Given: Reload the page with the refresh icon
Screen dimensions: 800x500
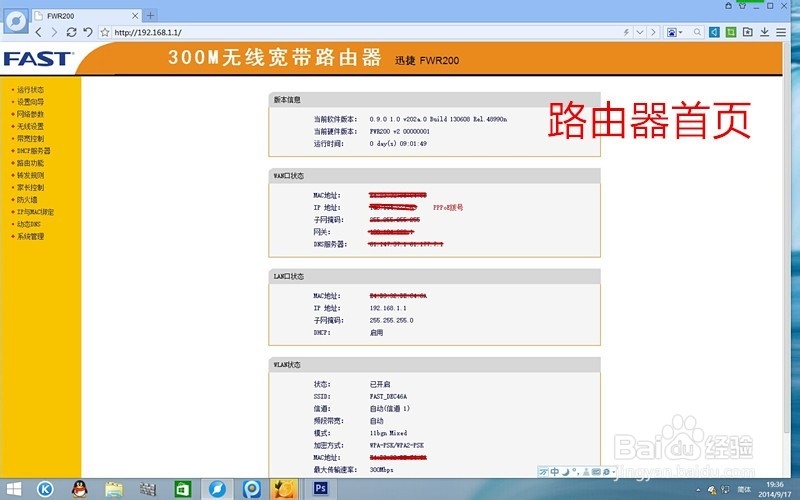Looking at the screenshot, I should [71, 32].
